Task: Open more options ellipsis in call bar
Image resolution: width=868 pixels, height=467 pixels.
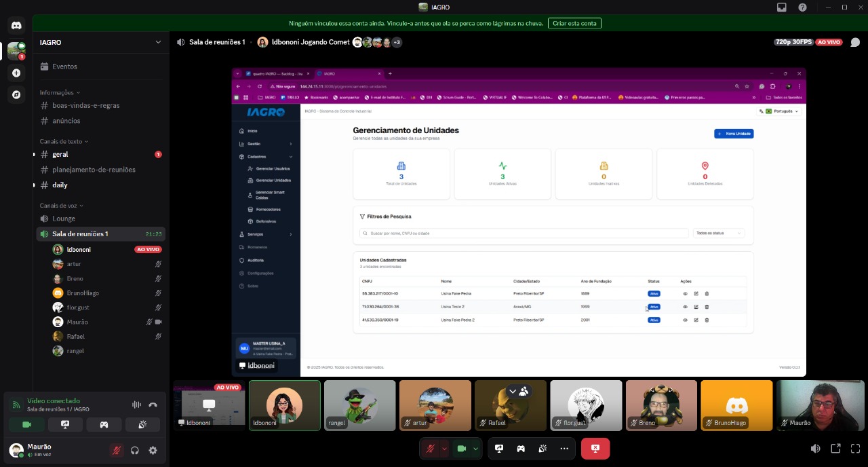Action: 564,449
